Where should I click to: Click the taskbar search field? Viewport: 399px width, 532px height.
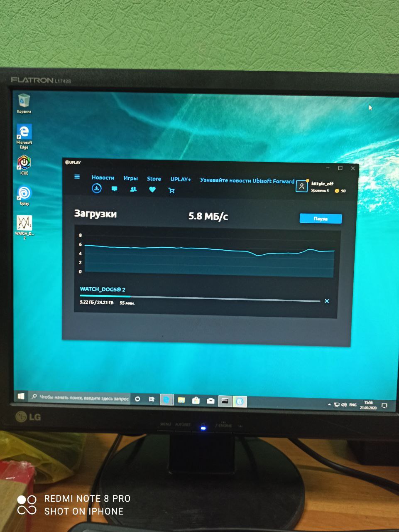(80, 398)
